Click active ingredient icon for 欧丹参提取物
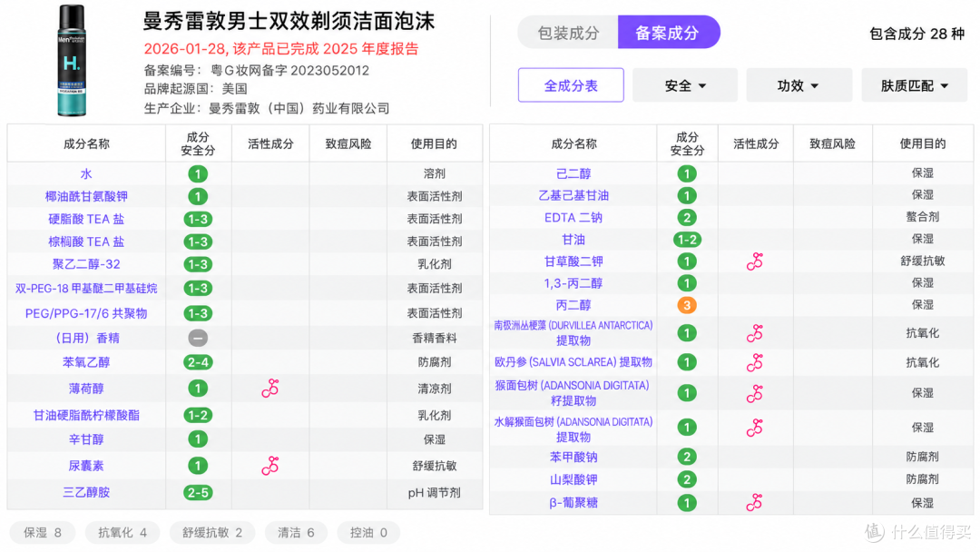 [x=755, y=362]
